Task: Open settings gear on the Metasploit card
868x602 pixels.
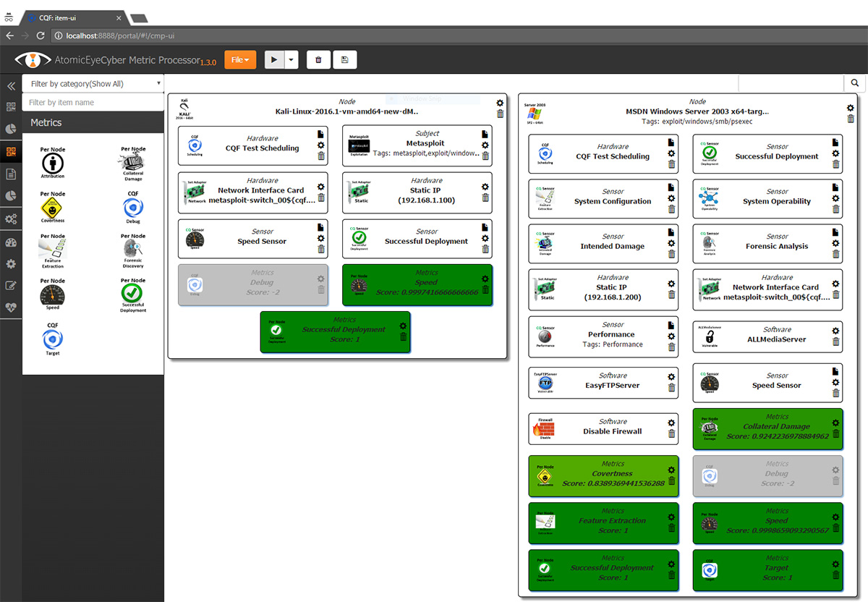Action: click(x=485, y=145)
